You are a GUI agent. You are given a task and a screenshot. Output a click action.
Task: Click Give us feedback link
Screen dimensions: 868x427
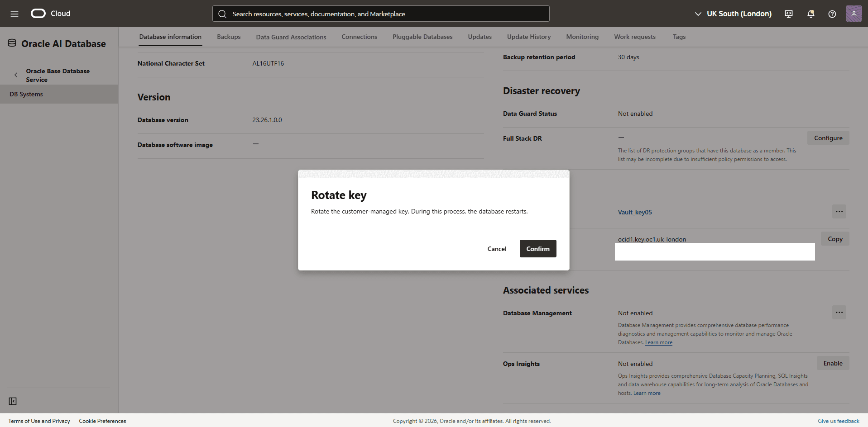[838, 421]
